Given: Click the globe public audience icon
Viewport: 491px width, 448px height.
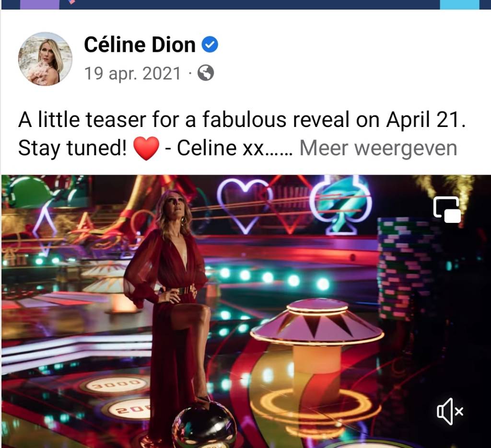Looking at the screenshot, I should [206, 73].
